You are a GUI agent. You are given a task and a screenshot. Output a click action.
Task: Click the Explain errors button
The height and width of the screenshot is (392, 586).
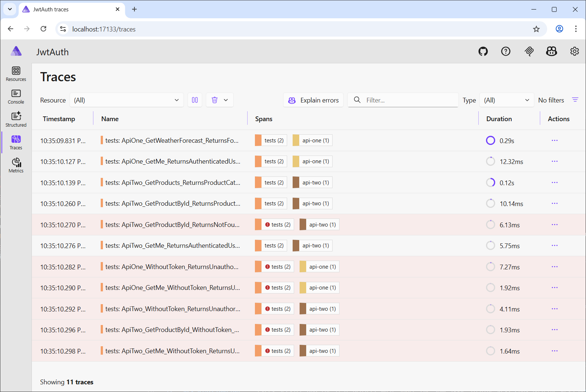click(313, 100)
